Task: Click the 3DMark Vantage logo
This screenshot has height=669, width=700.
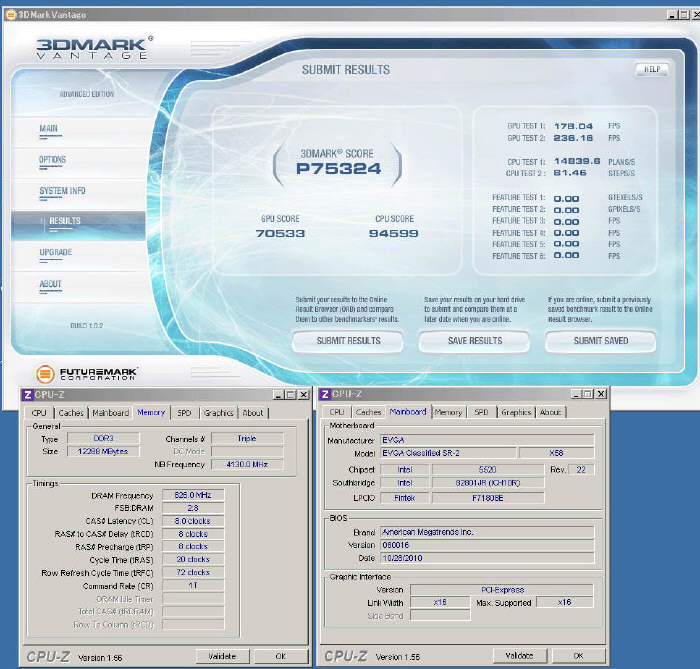Action: point(93,48)
